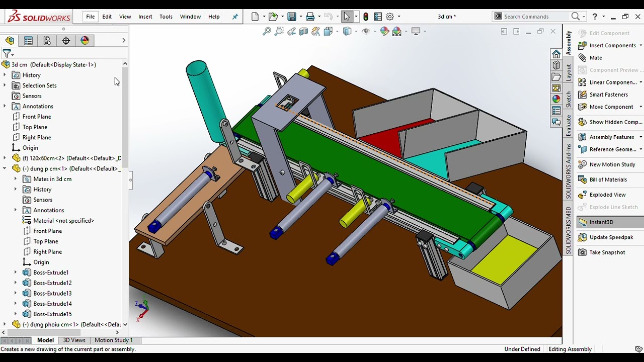The height and width of the screenshot is (362, 644).
Task: Open the Insert menu
Action: [145, 17]
